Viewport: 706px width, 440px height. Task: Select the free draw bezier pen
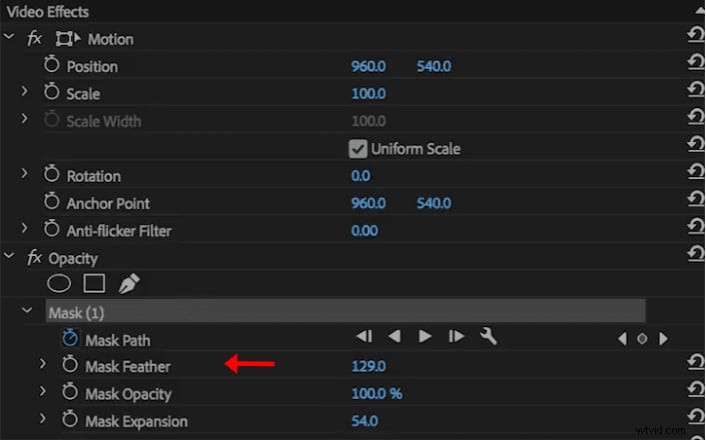click(x=129, y=284)
